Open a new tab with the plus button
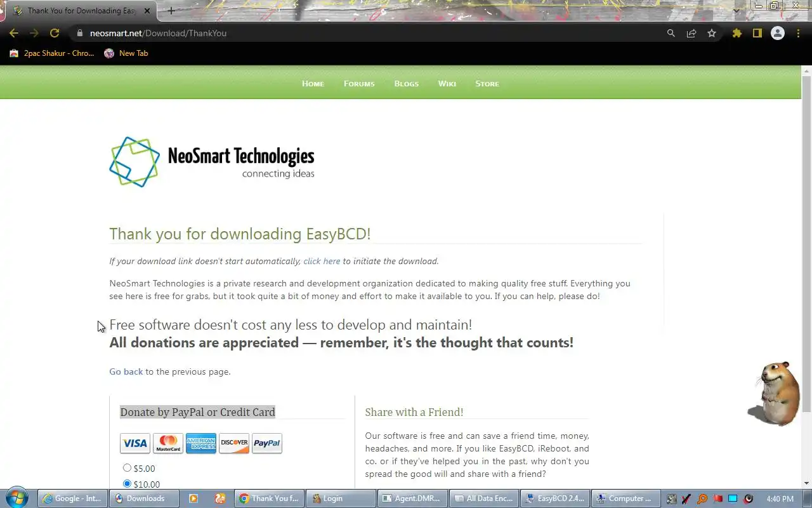812x508 pixels. coord(171,11)
